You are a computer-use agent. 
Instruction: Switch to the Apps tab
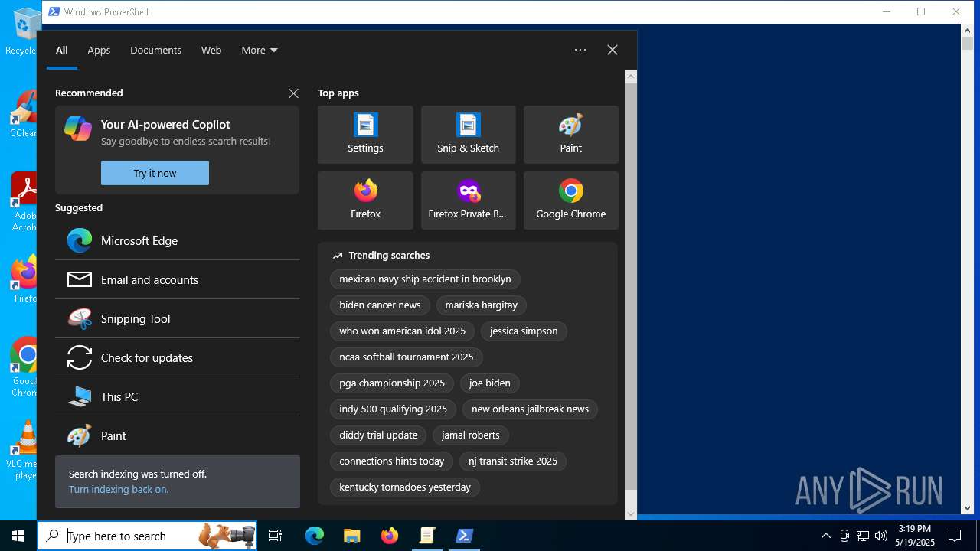click(99, 50)
